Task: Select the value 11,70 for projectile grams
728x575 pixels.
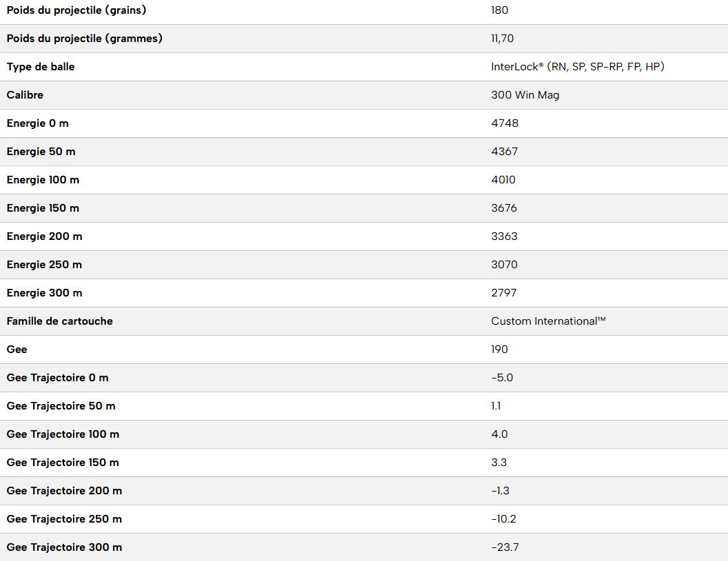Action: (503, 39)
